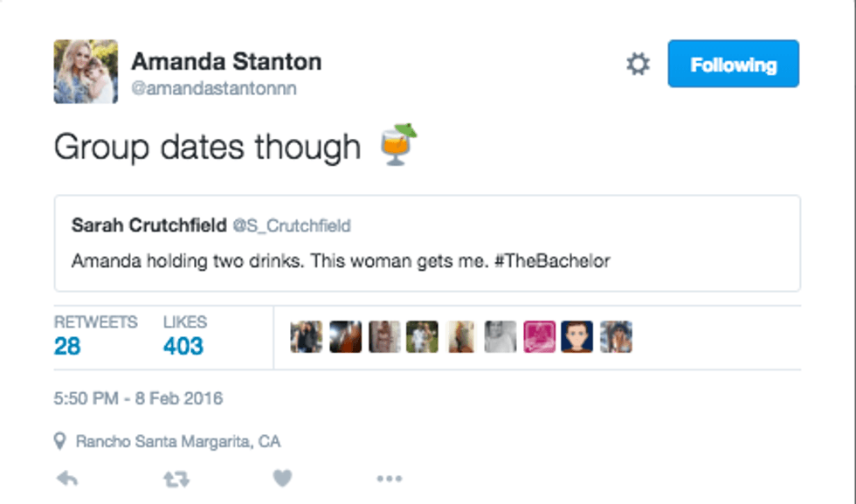856x504 pixels.
Task: Open the 5:50 PM - 8 Feb 2016 timestamp
Action: coord(138,398)
